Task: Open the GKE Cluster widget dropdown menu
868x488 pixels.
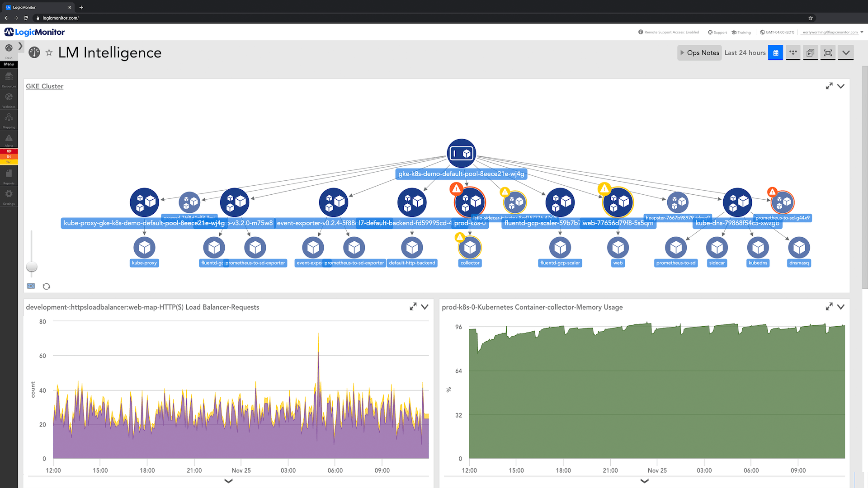Action: [x=841, y=86]
